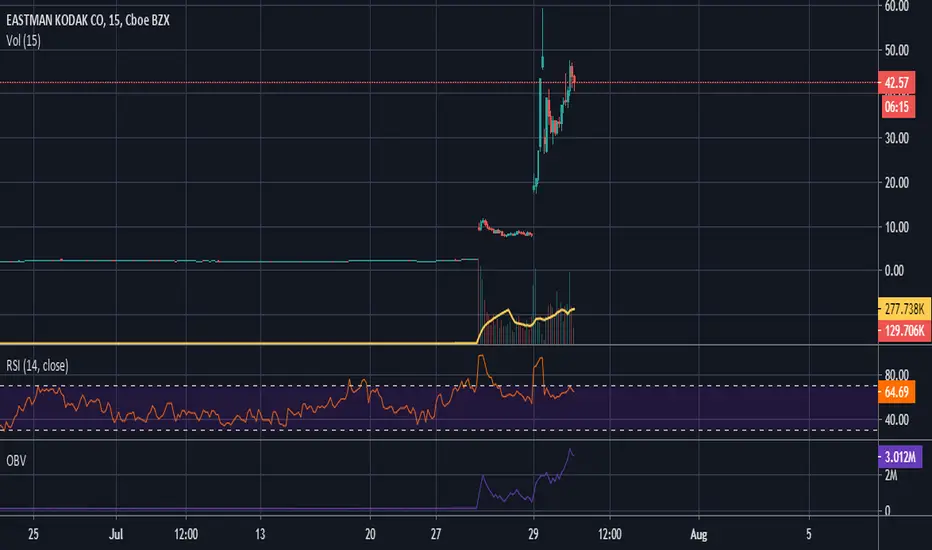
Task: Click the RSI 40.00 axis label
Action: coord(896,420)
